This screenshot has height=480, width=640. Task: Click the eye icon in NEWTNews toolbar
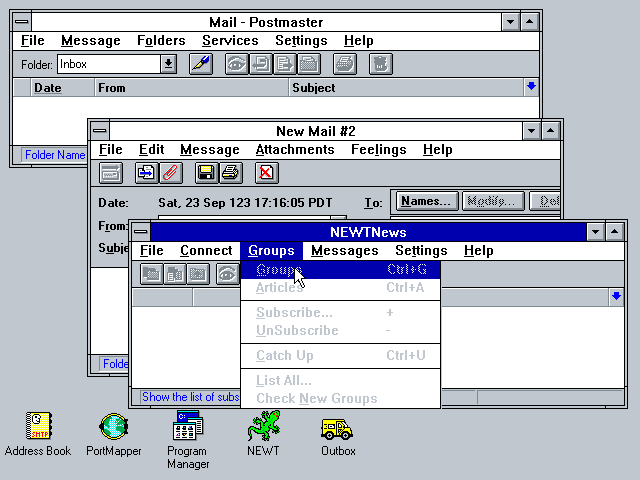pos(227,273)
